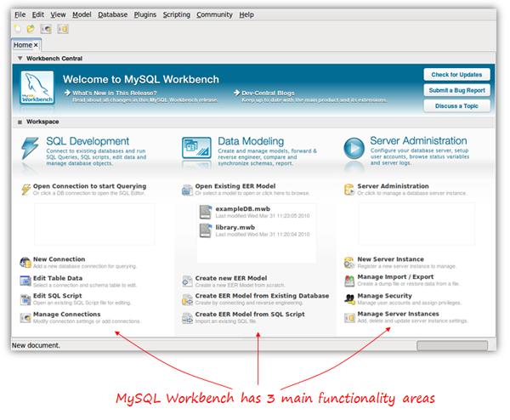Image resolution: width=510 pixels, height=420 pixels.
Task: Open the library.mwb model file icon
Action: coord(206,230)
